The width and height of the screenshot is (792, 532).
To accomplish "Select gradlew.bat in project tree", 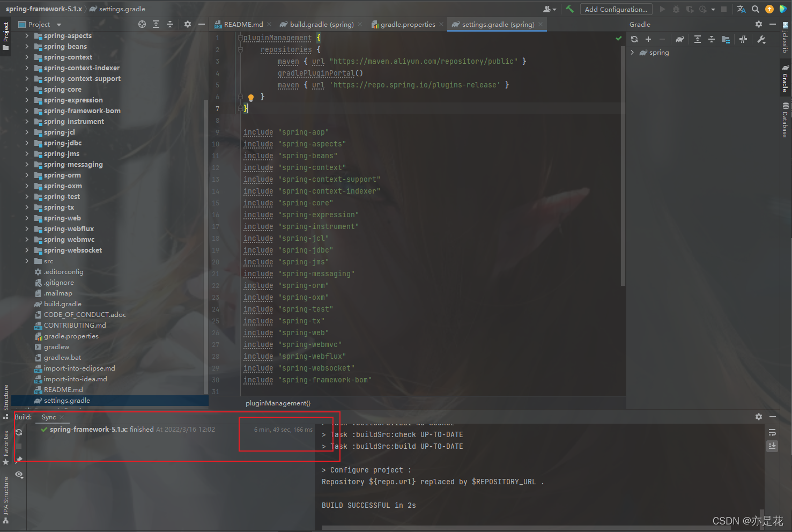I will (x=62, y=358).
